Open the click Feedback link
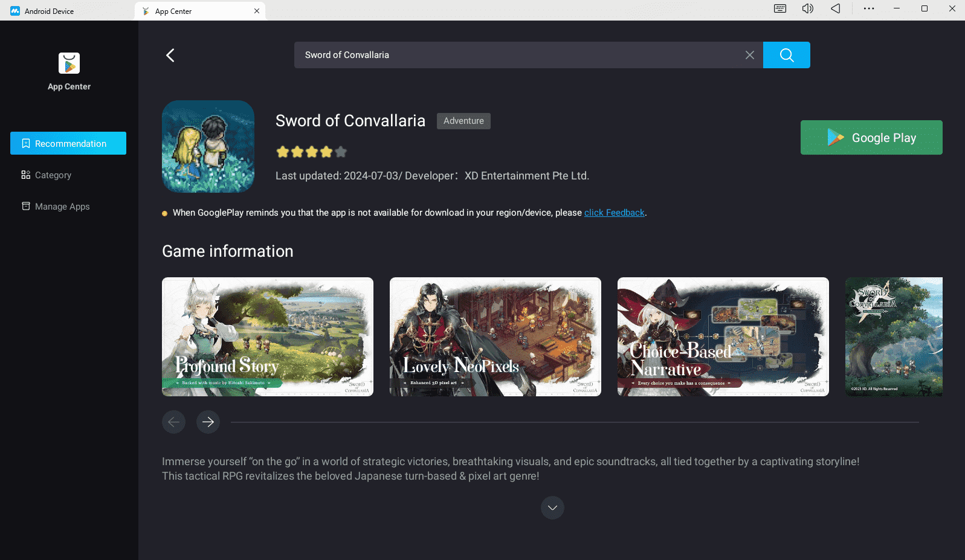The image size is (965, 560). (615, 213)
